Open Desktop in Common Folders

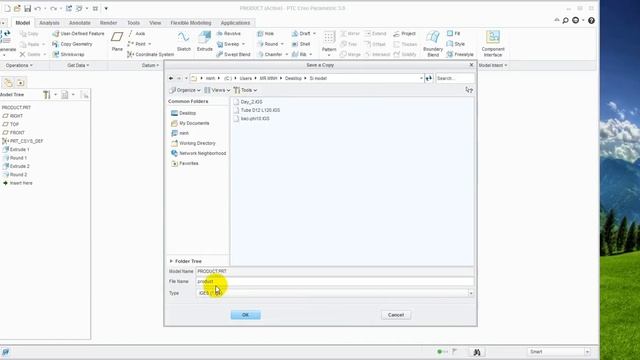pos(184,113)
